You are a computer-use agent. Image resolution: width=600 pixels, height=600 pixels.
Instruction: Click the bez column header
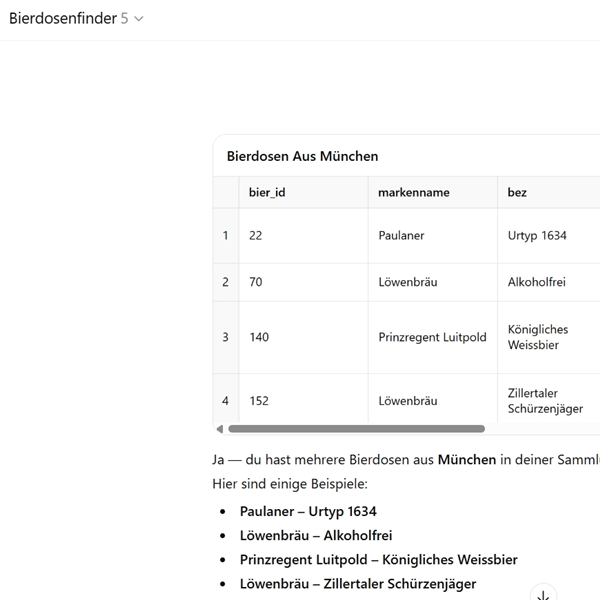point(517,192)
